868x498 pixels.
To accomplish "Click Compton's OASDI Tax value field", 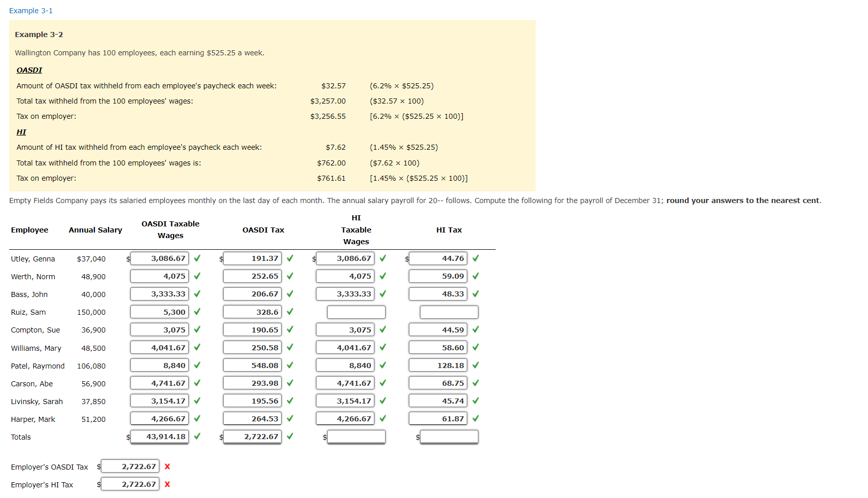I will pyautogui.click(x=252, y=329).
